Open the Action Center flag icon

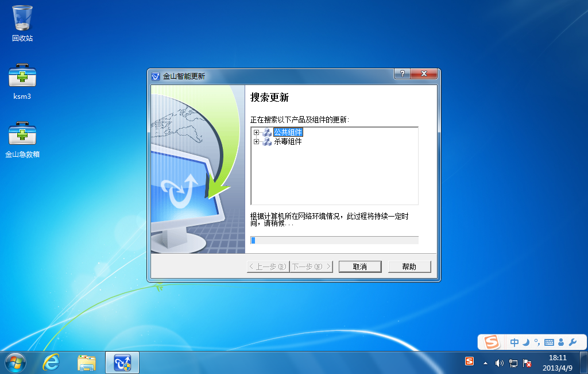527,363
